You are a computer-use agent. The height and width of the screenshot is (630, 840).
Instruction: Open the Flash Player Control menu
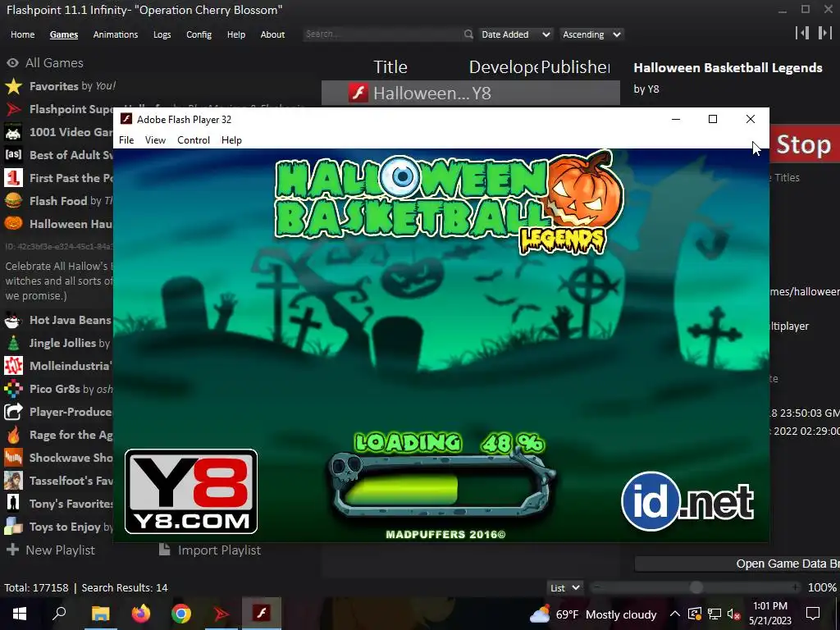click(x=194, y=139)
